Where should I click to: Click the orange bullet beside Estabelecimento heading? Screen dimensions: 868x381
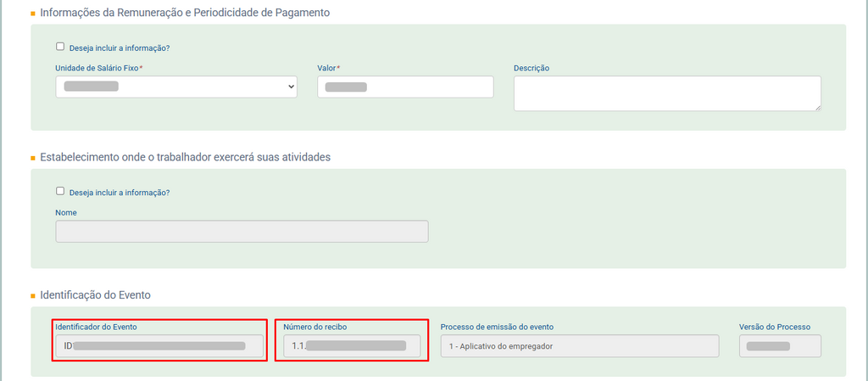point(33,159)
